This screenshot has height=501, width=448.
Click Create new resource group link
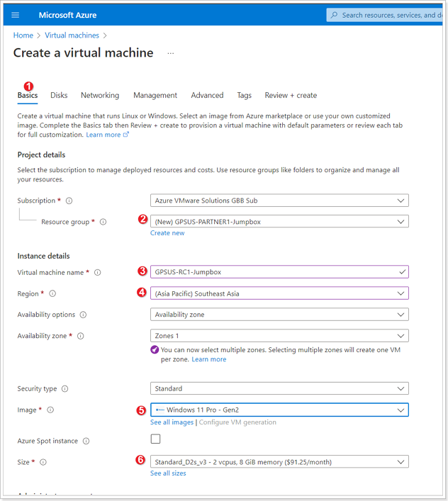point(167,233)
